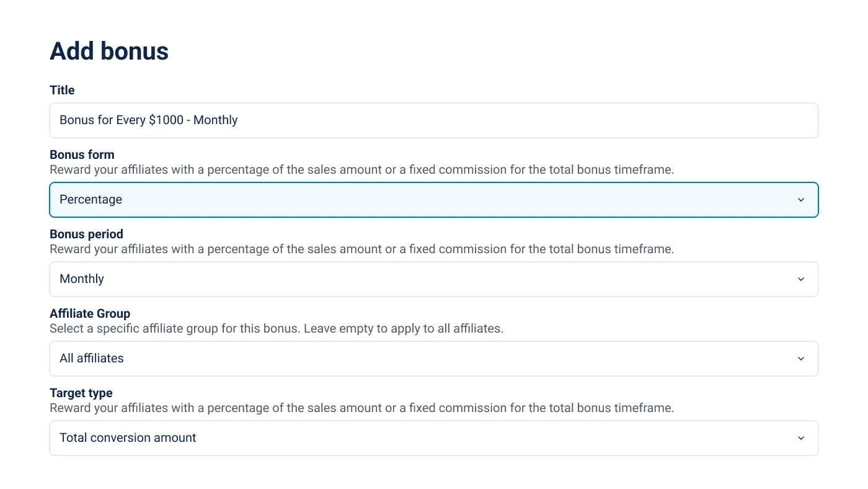Click the 'Leave empty to apply' help text
Viewport: 868px width, 489px height.
coord(277,328)
